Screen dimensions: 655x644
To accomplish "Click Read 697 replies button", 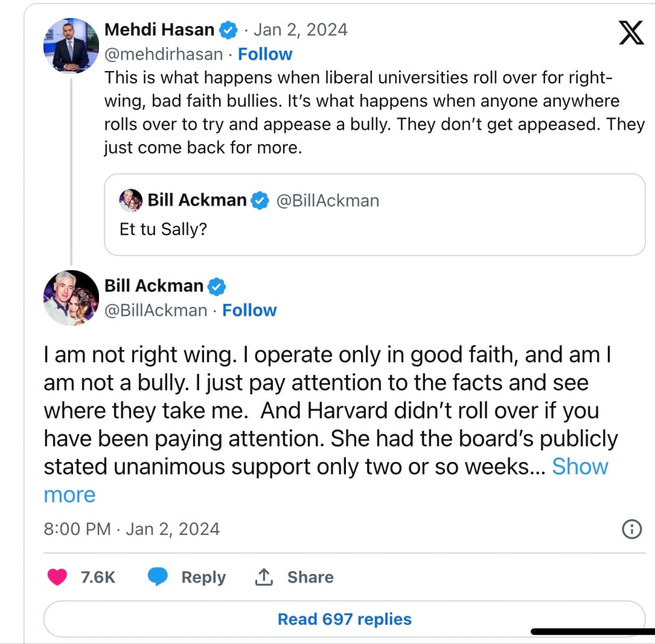I will tap(344, 619).
